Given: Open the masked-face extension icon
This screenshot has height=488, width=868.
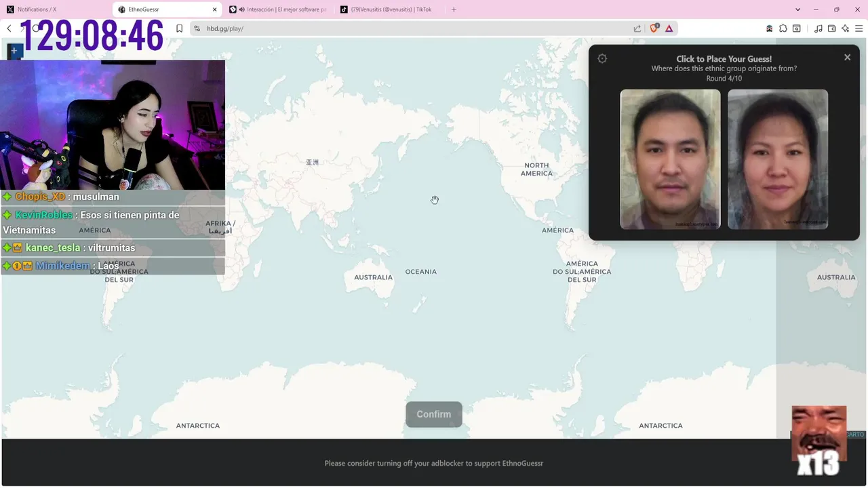Looking at the screenshot, I should [x=769, y=28].
